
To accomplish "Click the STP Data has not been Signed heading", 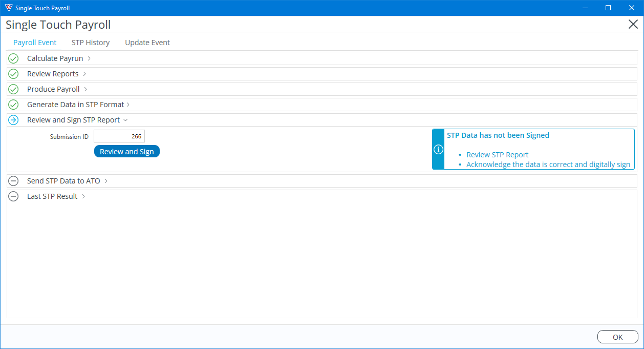I will tap(498, 135).
